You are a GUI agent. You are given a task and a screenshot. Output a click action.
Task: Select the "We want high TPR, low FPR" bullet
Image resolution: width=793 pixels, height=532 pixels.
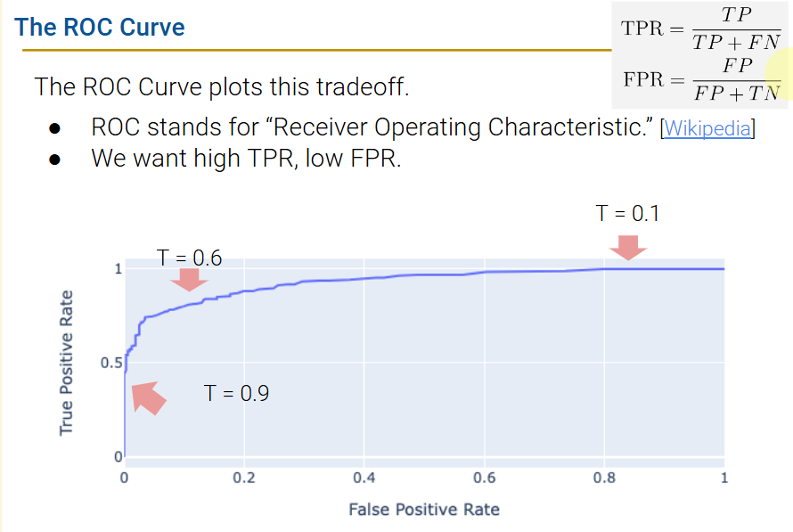[x=246, y=159]
